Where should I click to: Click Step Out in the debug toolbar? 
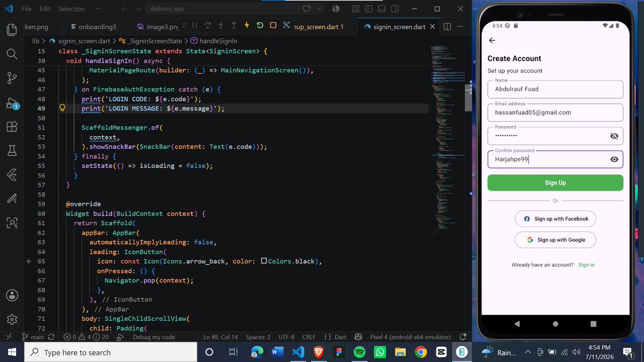[233, 25]
